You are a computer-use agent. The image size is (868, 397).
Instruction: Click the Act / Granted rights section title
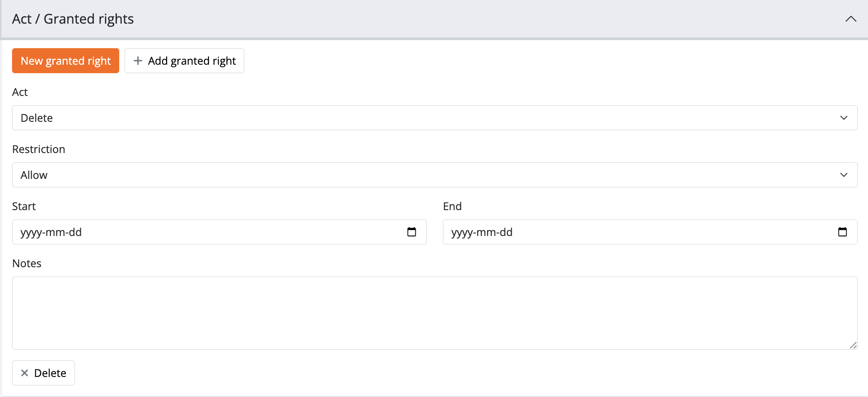[x=73, y=19]
